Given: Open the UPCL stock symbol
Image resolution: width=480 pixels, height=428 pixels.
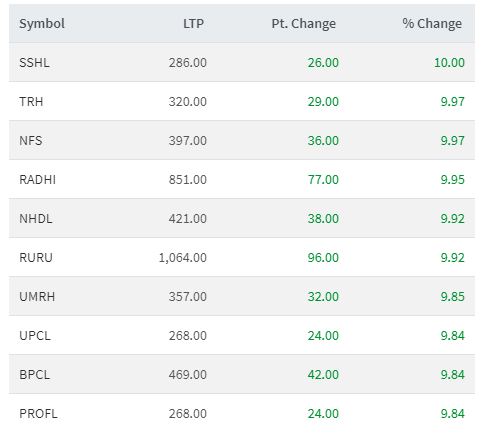Looking at the screenshot, I should 35,336.
